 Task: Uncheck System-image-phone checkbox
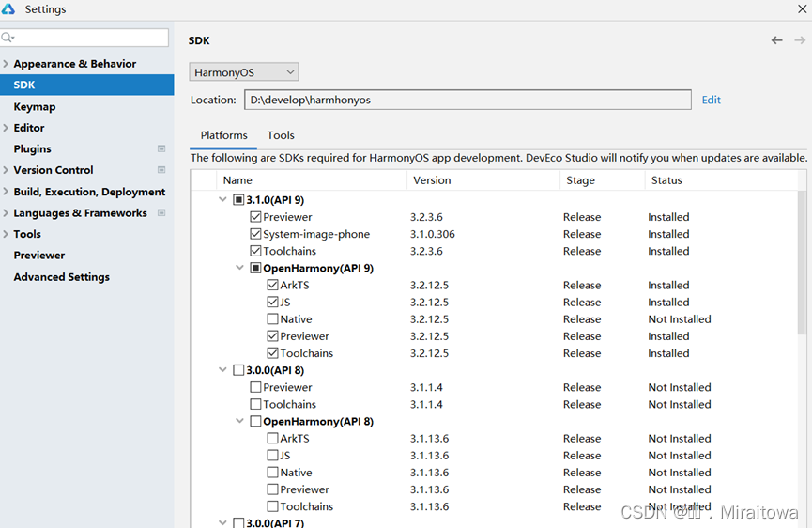[x=255, y=234]
